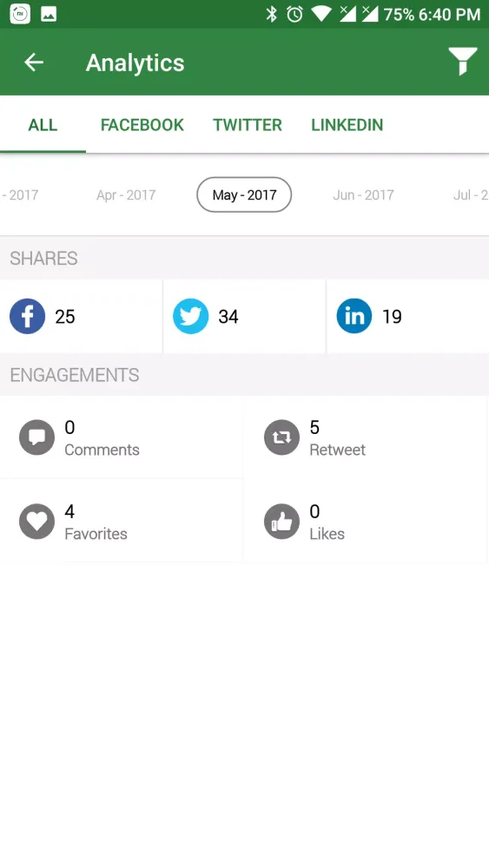Select the Favorites heart icon
489x868 pixels.
(37, 522)
